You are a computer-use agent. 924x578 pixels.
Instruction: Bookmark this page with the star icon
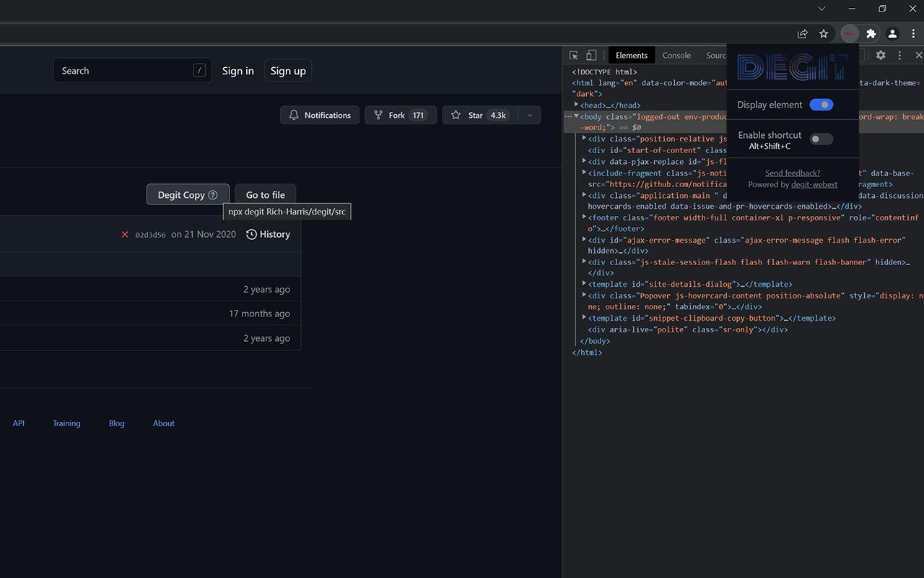[824, 33]
